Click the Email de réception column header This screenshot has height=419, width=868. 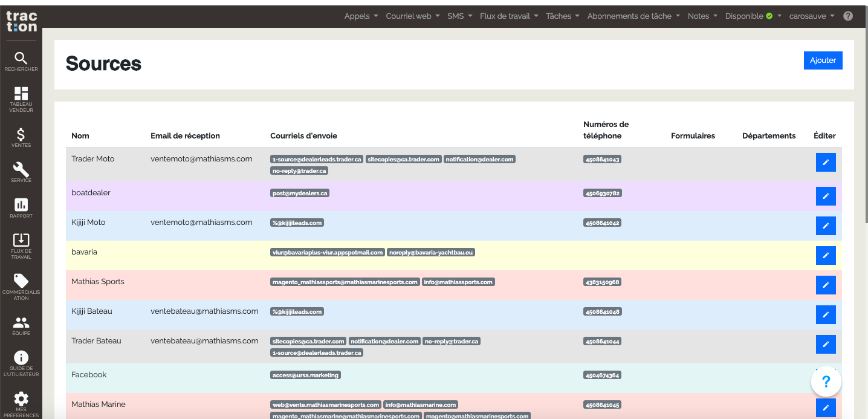[x=185, y=136]
